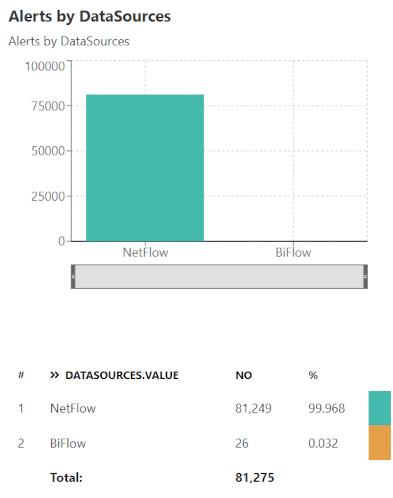Click the Total 81,275 value
393x498 pixels.
point(255,478)
